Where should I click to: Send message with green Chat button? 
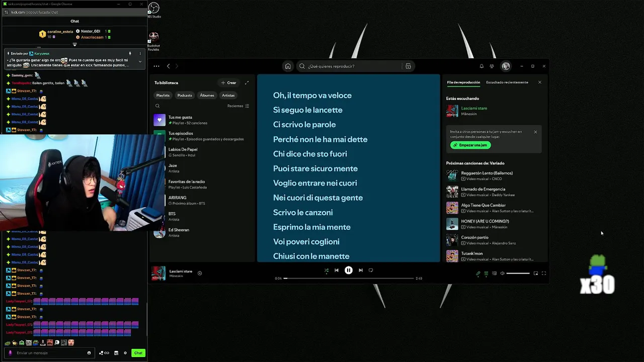(x=138, y=353)
